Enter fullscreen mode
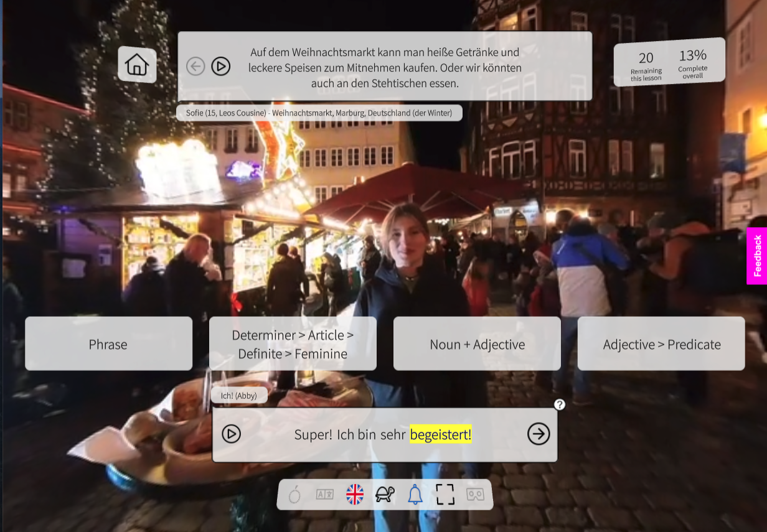Image resolution: width=767 pixels, height=532 pixels. 445,495
